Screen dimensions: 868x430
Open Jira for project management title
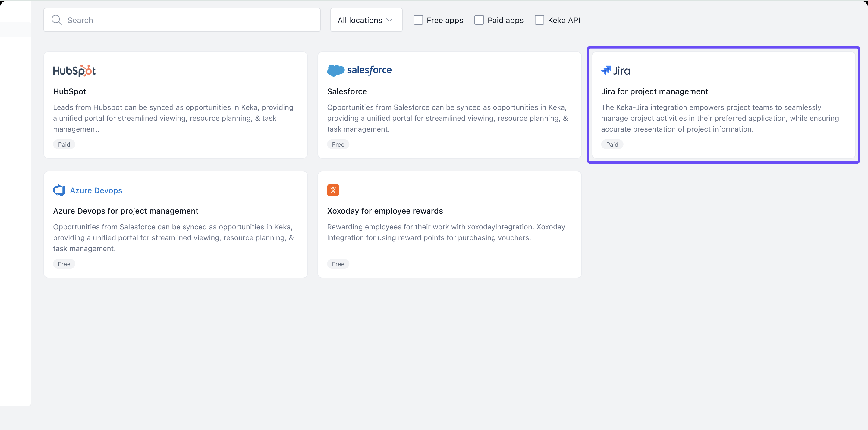pos(654,91)
